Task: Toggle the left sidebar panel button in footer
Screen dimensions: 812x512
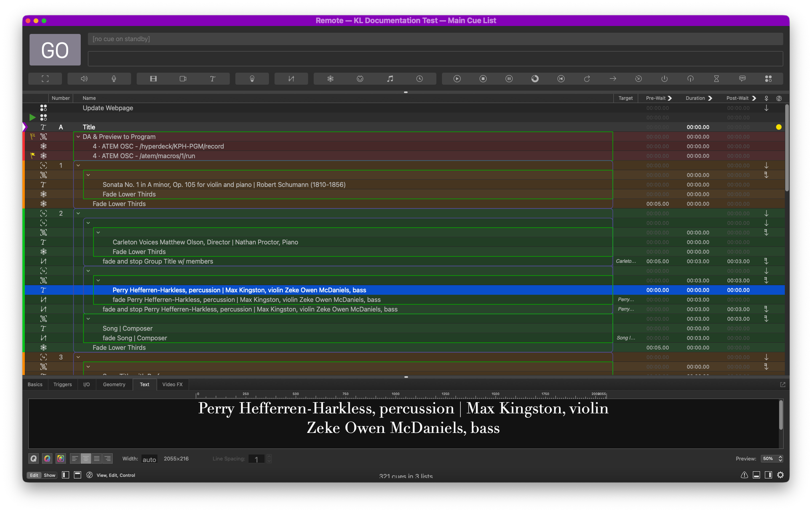Action: tap(66, 475)
